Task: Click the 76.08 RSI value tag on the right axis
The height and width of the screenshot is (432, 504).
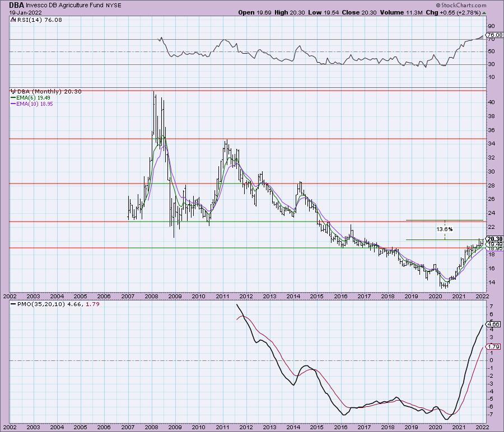Action: click(494, 35)
